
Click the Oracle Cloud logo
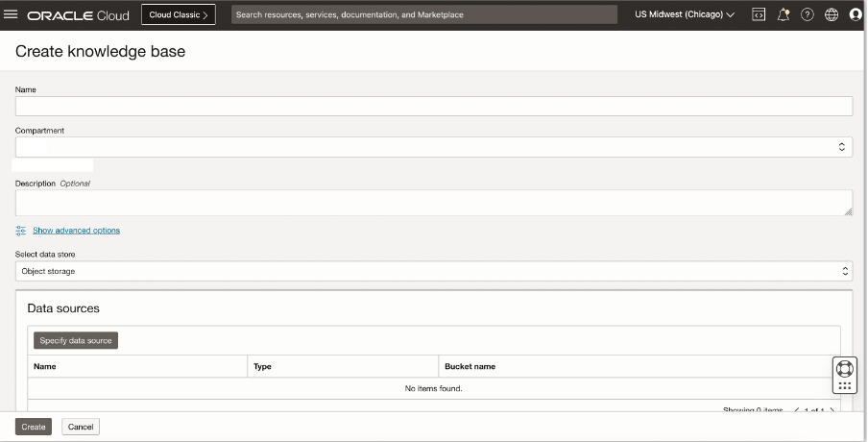[78, 15]
